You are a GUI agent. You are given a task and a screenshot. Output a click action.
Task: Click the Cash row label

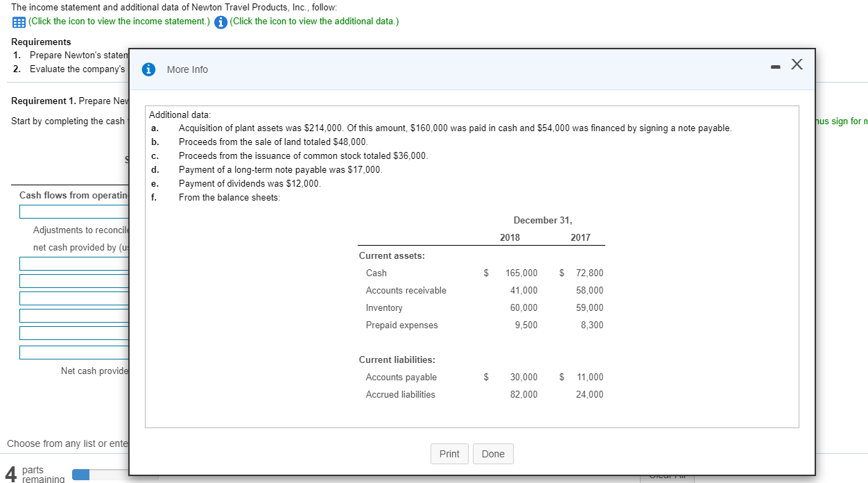pos(376,273)
